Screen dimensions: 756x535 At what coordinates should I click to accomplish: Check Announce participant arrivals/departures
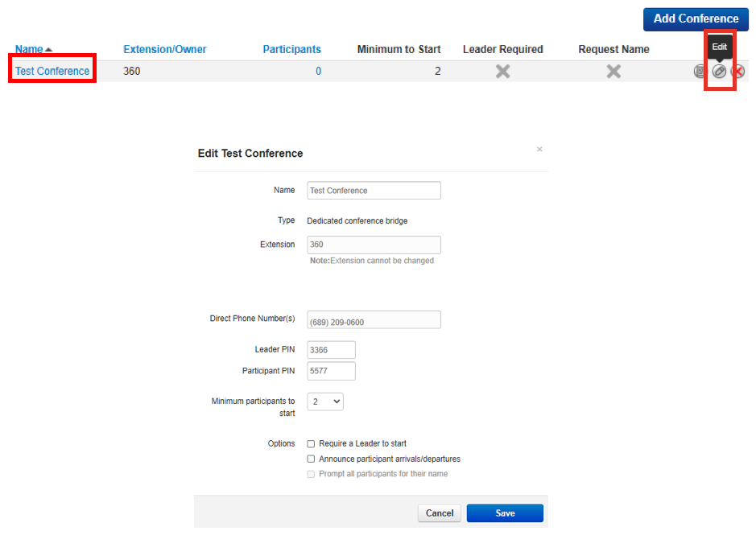click(x=312, y=459)
